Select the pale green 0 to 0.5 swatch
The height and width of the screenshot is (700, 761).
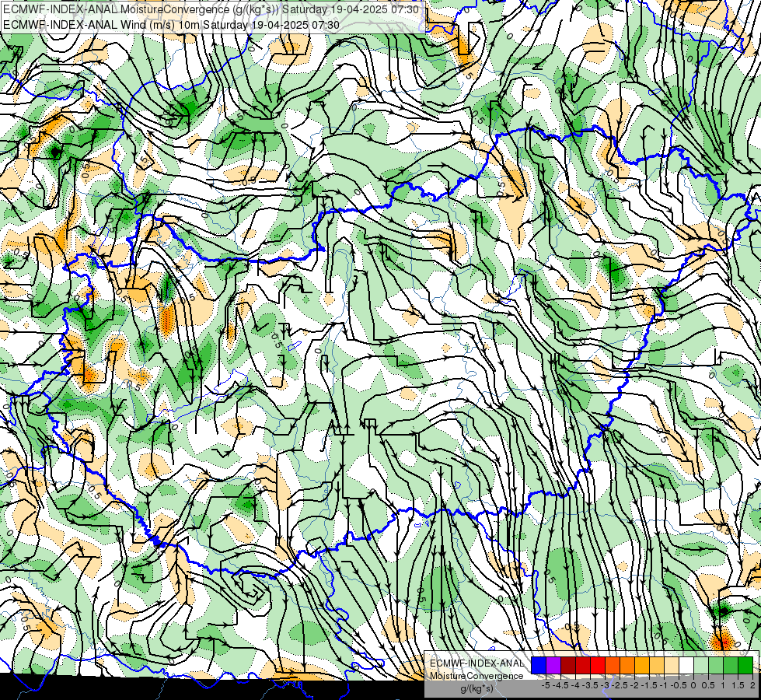pos(701,666)
